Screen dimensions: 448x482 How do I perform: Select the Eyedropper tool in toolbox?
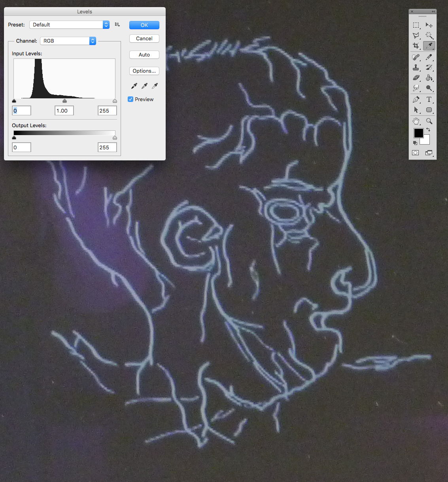click(x=429, y=46)
